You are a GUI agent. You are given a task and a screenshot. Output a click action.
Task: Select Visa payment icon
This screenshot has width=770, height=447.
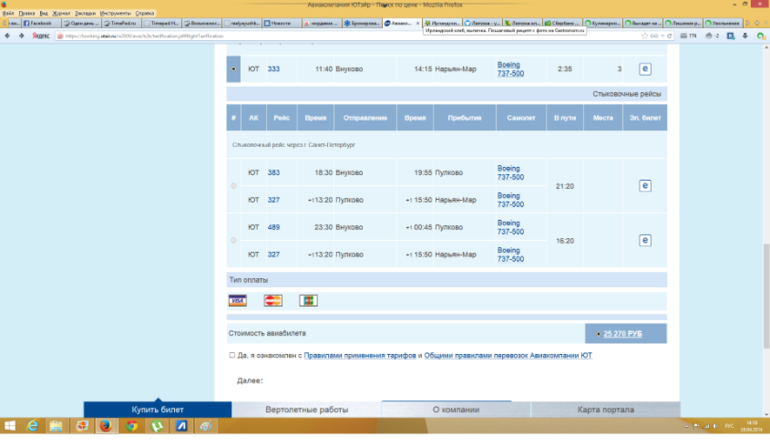coord(237,301)
